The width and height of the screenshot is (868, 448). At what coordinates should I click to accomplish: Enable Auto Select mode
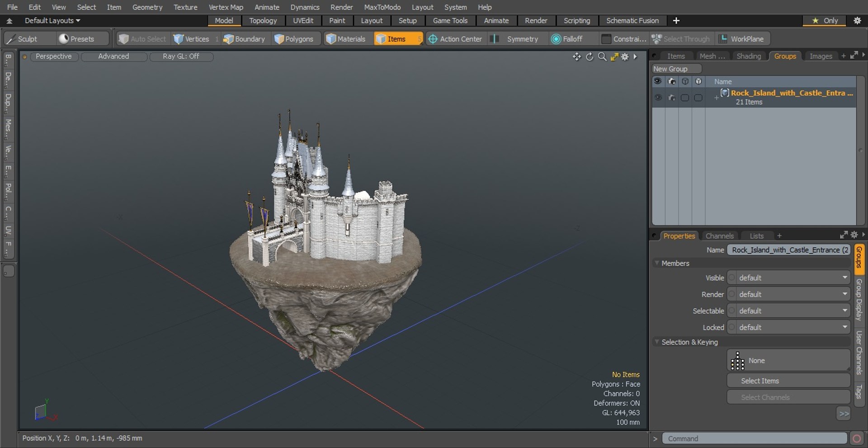pos(143,39)
